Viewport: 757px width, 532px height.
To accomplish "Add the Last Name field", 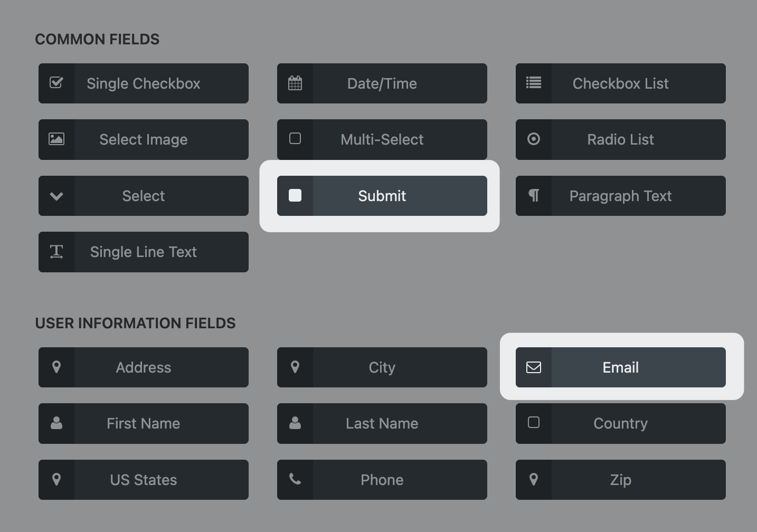I will (x=382, y=423).
